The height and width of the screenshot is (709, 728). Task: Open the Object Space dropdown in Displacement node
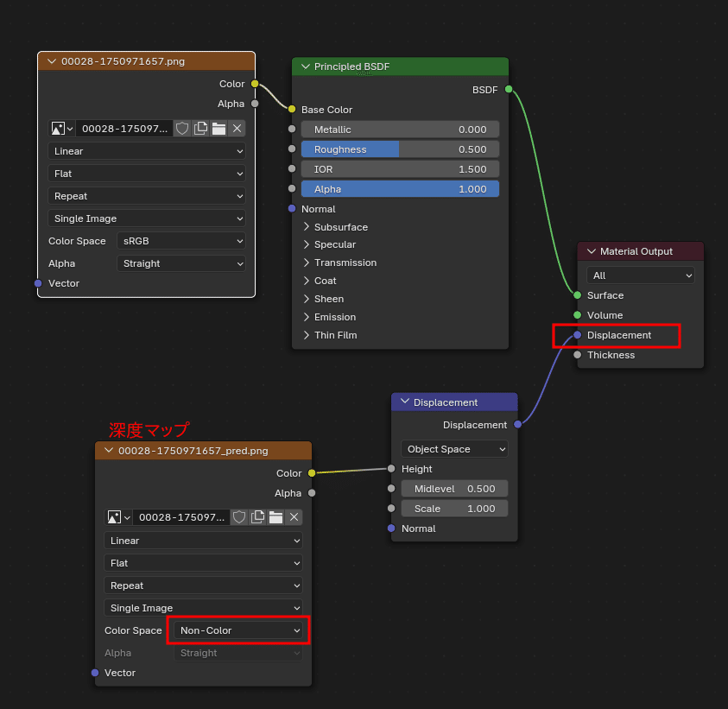[x=454, y=449]
